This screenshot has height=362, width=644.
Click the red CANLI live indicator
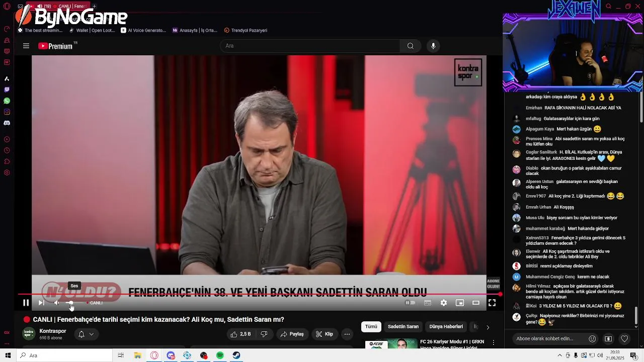pyautogui.click(x=94, y=303)
